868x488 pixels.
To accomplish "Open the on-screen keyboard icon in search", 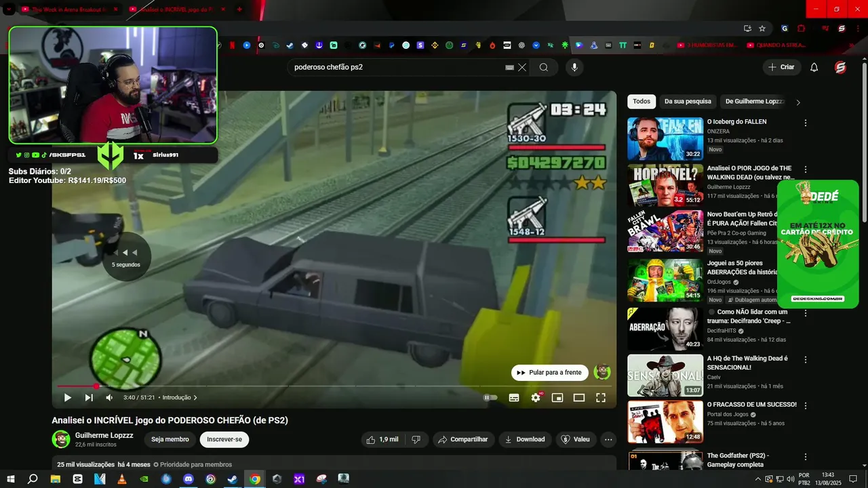I will [510, 68].
